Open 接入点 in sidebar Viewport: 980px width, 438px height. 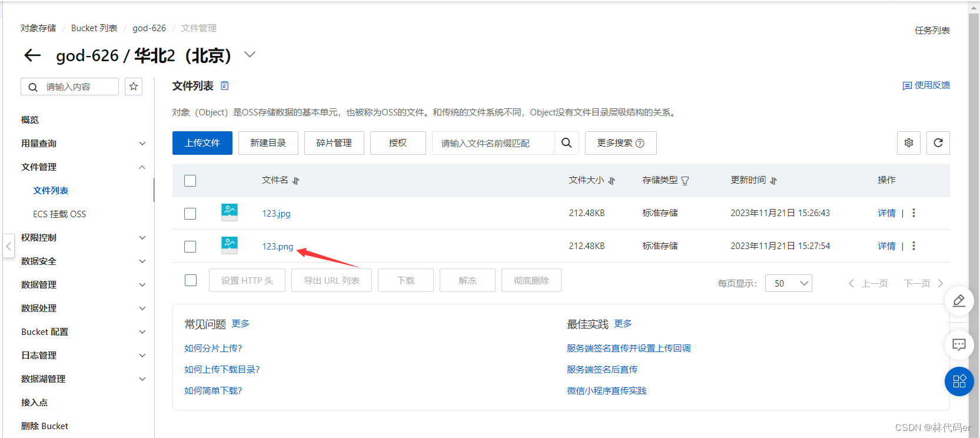34,403
